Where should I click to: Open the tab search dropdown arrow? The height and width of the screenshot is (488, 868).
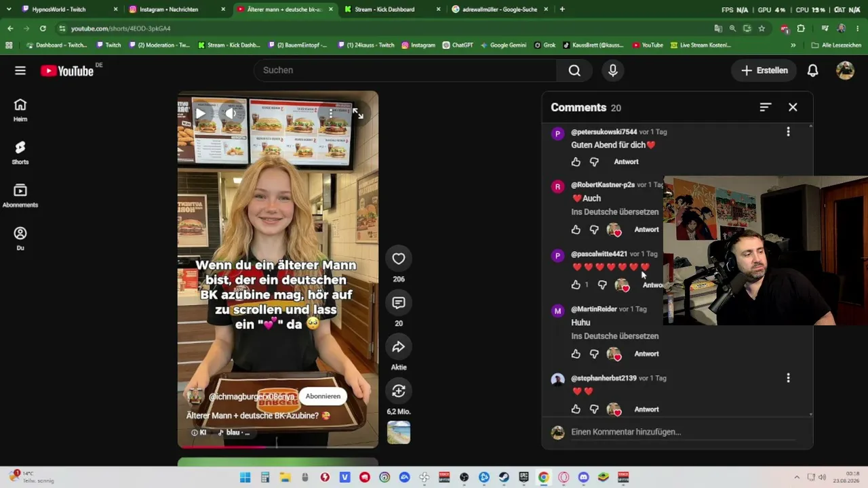(8, 9)
